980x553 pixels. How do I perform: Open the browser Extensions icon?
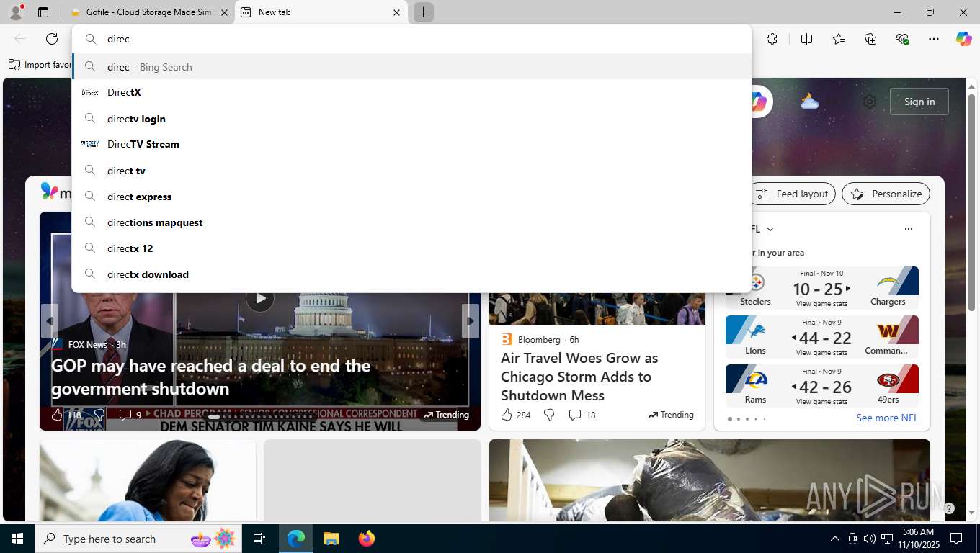[772, 39]
